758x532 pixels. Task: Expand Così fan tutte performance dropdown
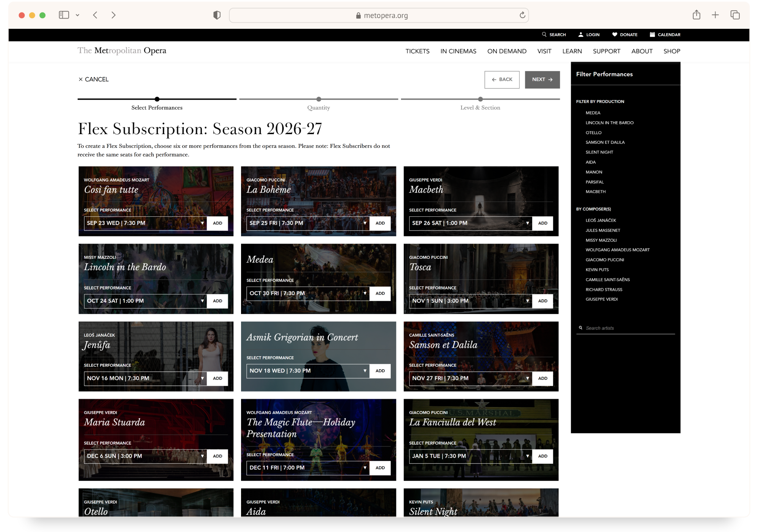pos(145,223)
